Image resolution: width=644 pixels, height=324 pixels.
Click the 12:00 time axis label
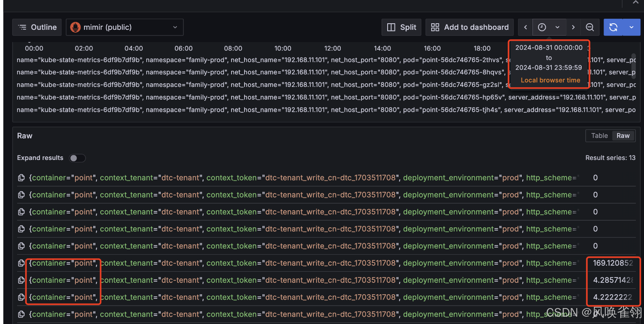tap(333, 49)
